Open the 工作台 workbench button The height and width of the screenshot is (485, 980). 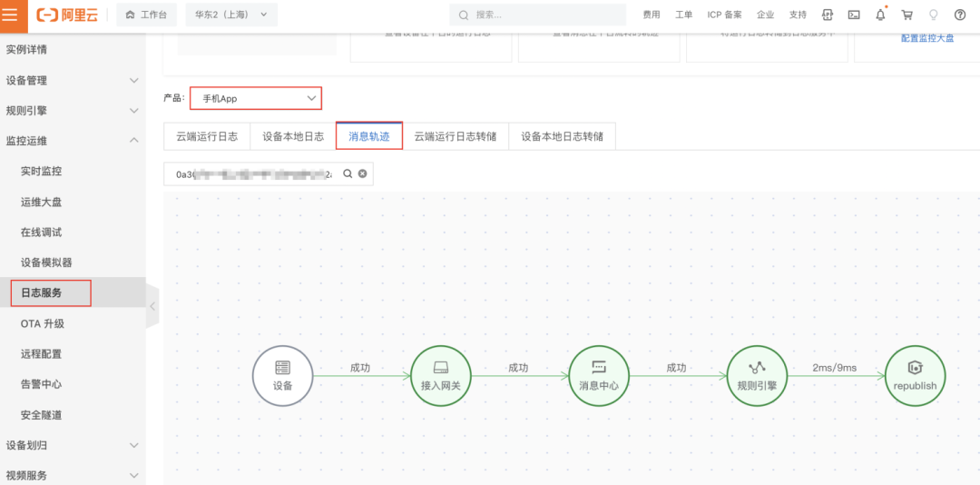click(146, 15)
